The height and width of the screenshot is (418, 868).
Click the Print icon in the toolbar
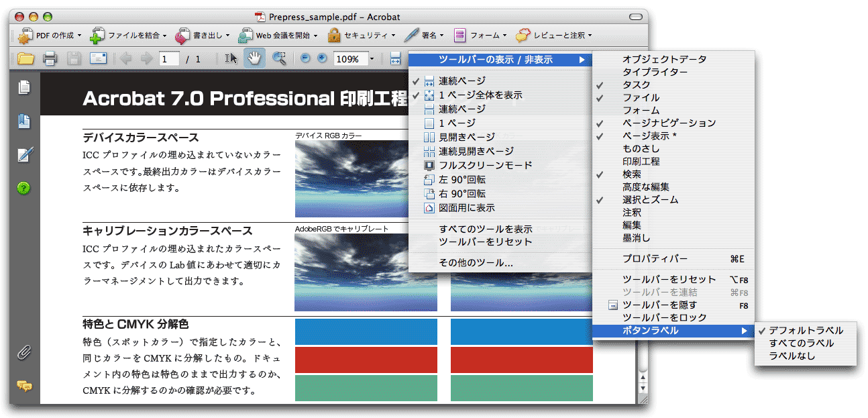pyautogui.click(x=50, y=58)
